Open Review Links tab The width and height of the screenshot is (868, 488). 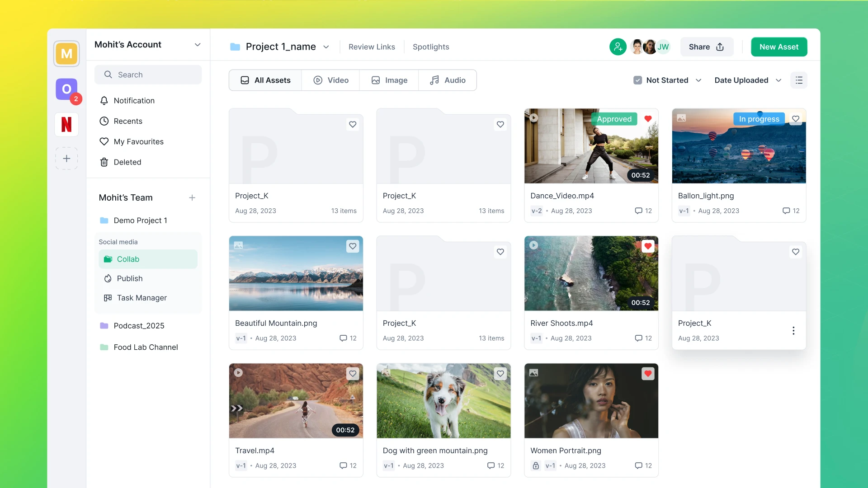(x=372, y=47)
